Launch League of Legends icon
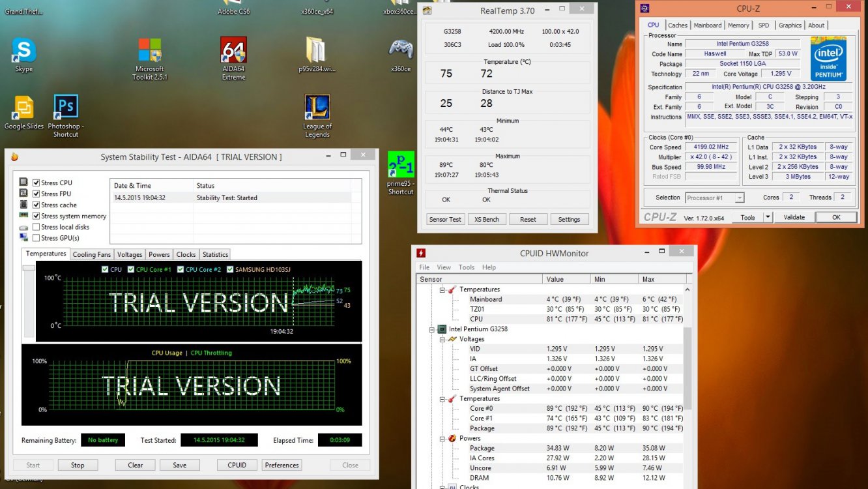Screen dimensions: 868x489 (317, 108)
